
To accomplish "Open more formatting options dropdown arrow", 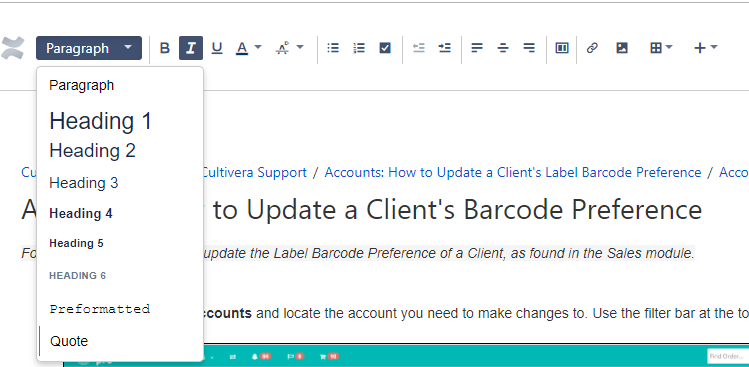I will (x=300, y=47).
